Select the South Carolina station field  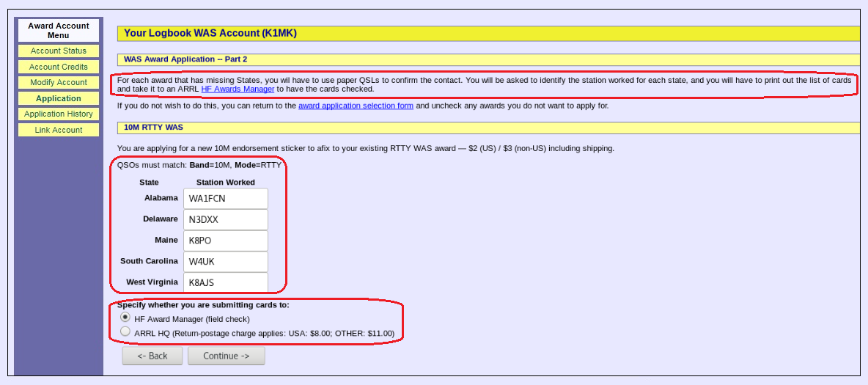click(225, 262)
